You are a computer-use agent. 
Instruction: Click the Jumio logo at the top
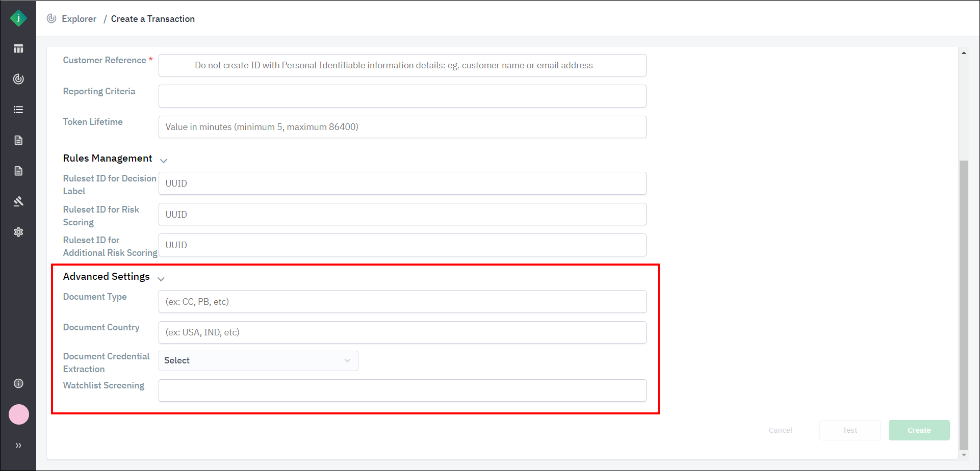tap(18, 18)
